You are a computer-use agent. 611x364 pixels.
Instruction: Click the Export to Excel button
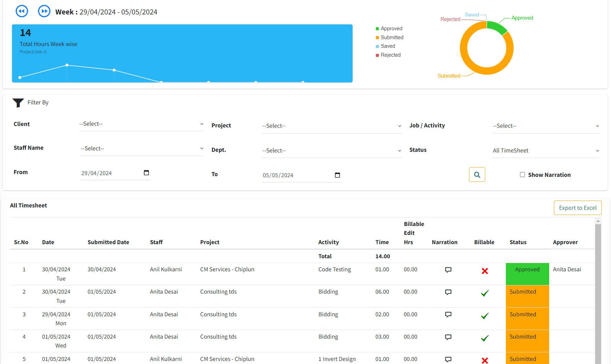[x=578, y=208]
